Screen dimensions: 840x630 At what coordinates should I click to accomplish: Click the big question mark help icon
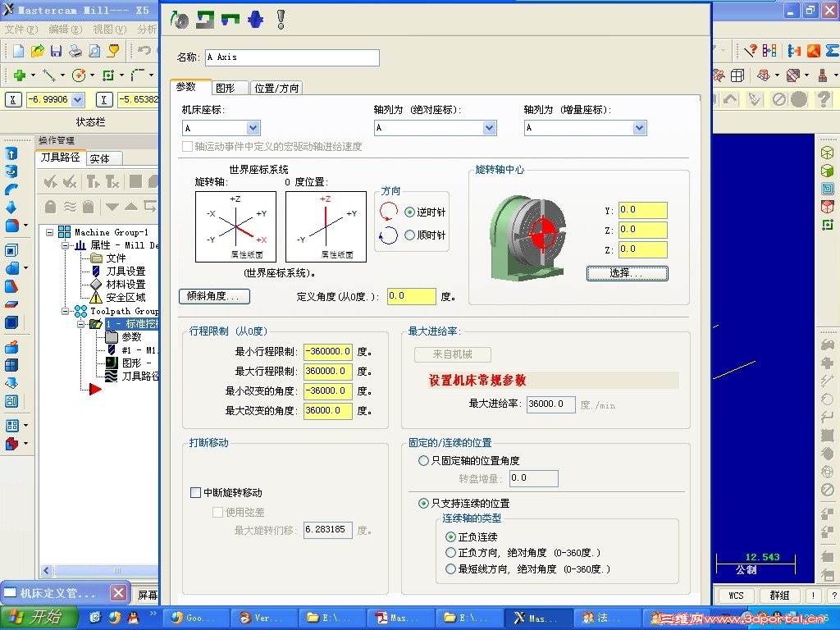point(823,99)
